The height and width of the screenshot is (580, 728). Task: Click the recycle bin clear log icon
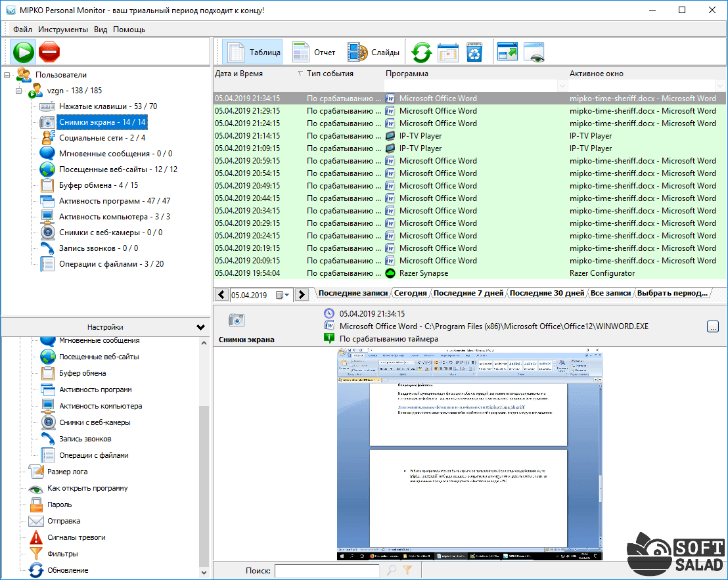pos(474,52)
